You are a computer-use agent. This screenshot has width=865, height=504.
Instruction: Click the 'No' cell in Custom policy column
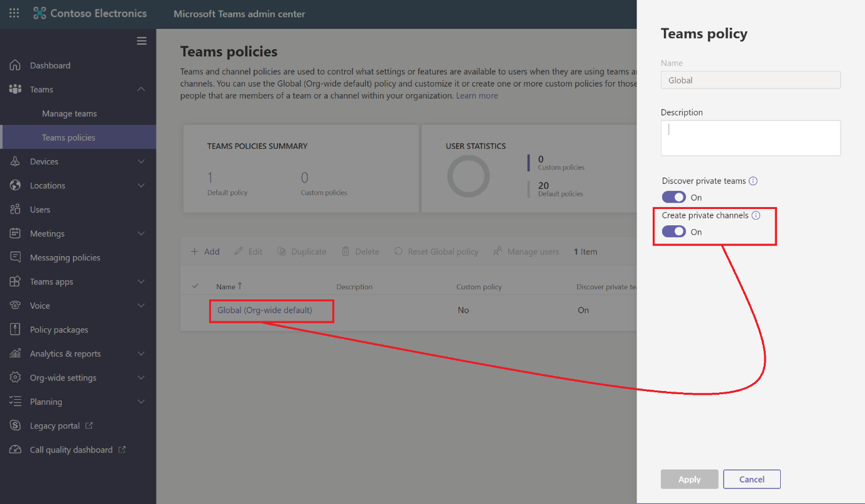[464, 310]
